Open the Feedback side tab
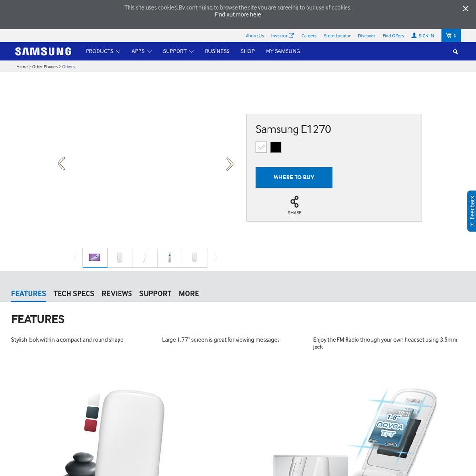 [471, 211]
